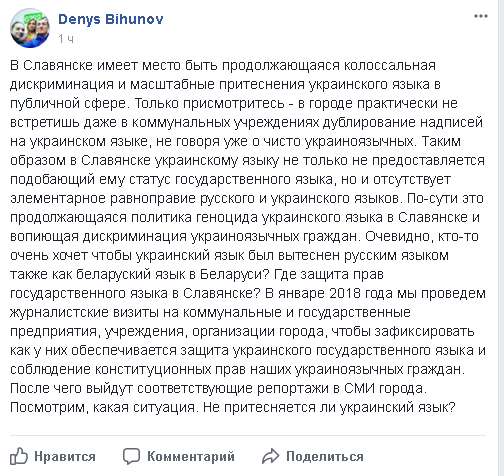The height and width of the screenshot is (476, 504).
Task: Click the phrase 'политика геноцида' in the text
Action: (x=194, y=217)
